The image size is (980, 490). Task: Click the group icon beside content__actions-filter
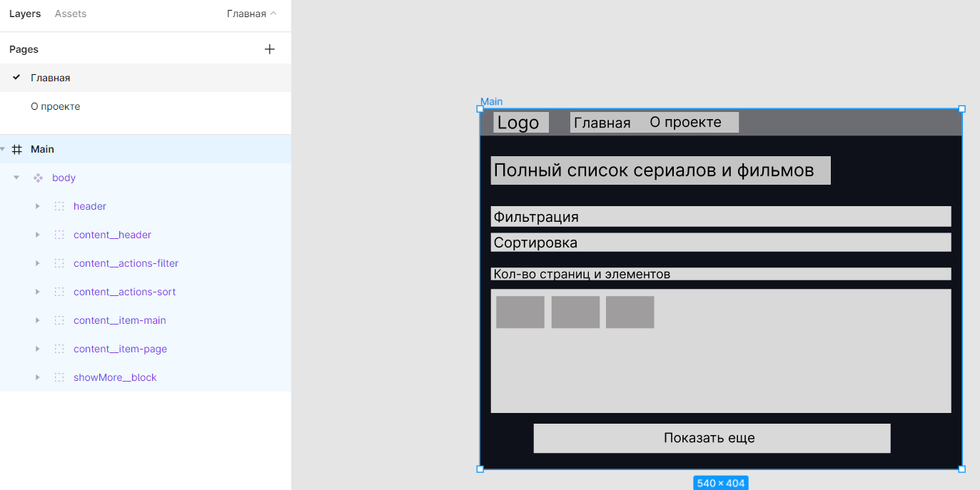click(x=59, y=263)
